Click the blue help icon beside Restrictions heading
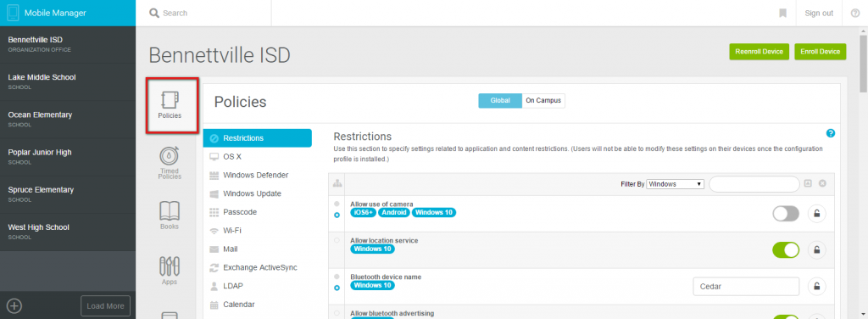Viewport: 868px width, 319px height. click(831, 133)
